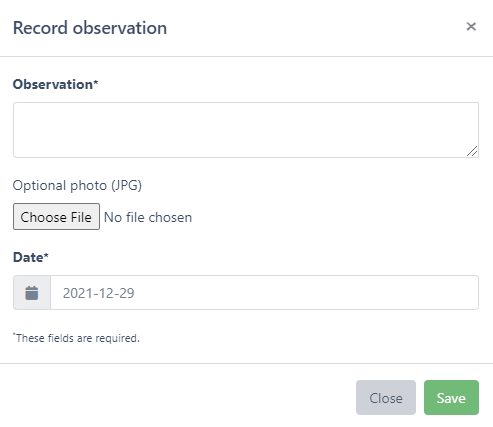Image resolution: width=493 pixels, height=427 pixels.
Task: Click the word 'File' on Choose File button
Action: click(81, 217)
